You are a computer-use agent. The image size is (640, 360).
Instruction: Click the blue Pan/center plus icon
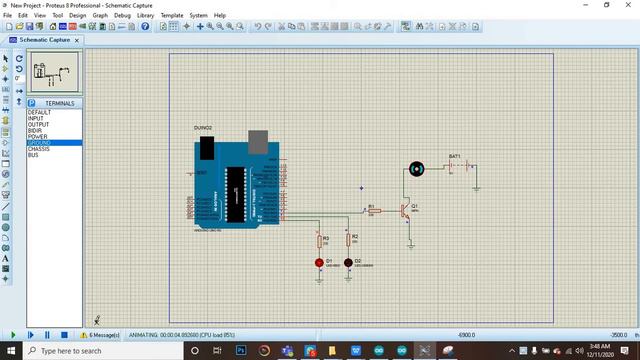(x=200, y=27)
